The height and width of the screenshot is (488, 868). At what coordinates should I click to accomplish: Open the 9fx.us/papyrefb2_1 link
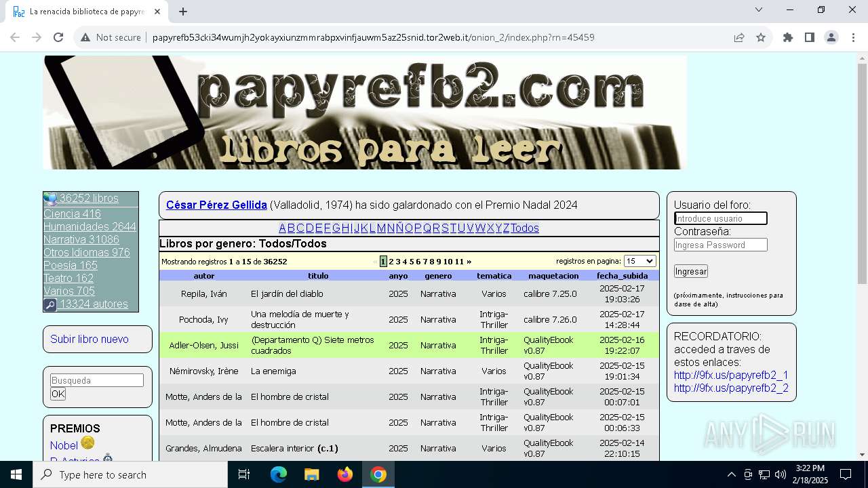[x=731, y=375]
